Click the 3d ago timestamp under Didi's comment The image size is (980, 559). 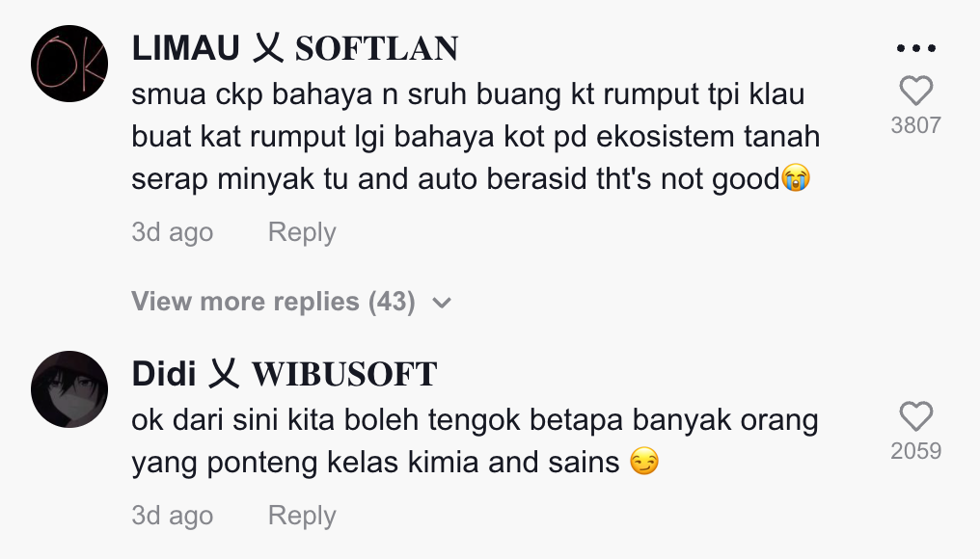point(173,516)
